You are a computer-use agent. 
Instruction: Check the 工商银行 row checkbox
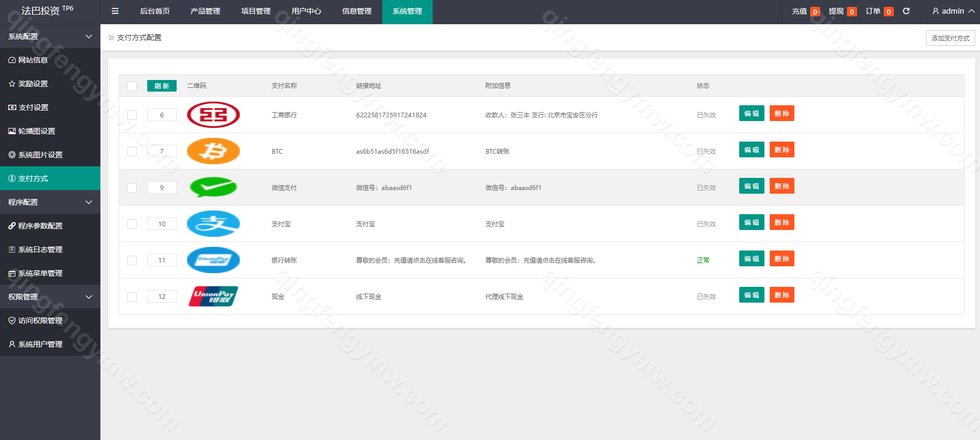coord(132,115)
